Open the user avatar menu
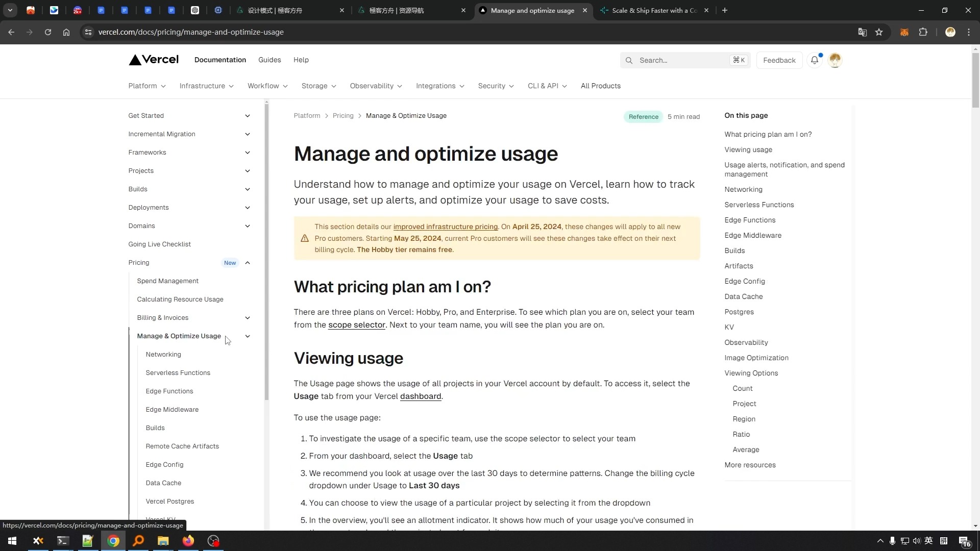 tap(835, 60)
